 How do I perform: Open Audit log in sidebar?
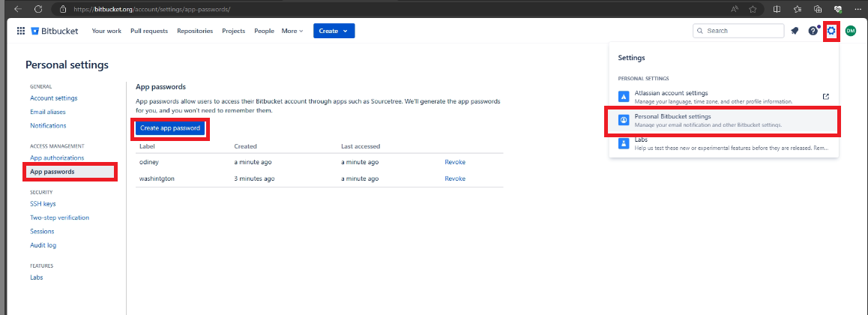coord(43,245)
